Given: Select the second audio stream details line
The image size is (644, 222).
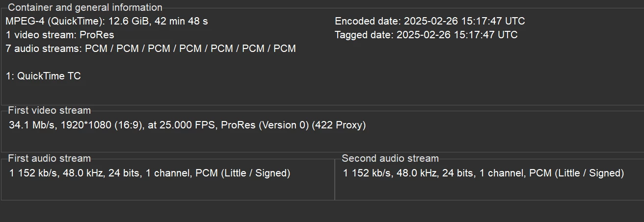Looking at the screenshot, I should point(483,173).
